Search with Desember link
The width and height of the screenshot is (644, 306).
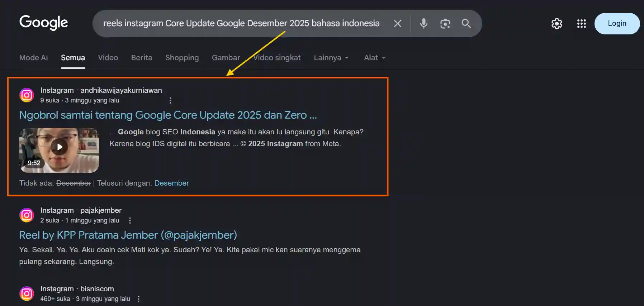[171, 183]
